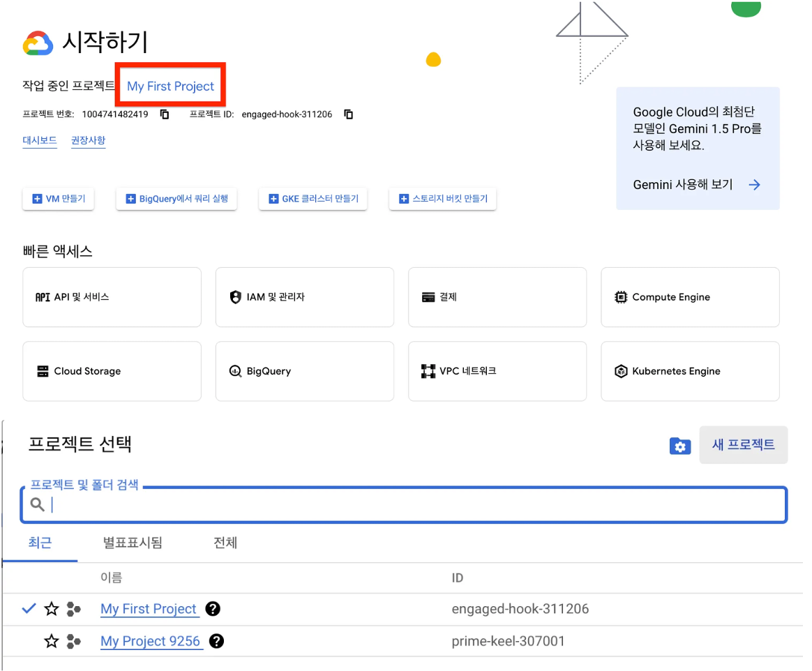812x671 pixels.
Task: Open the Kubernetes Engine card
Action: 690,371
